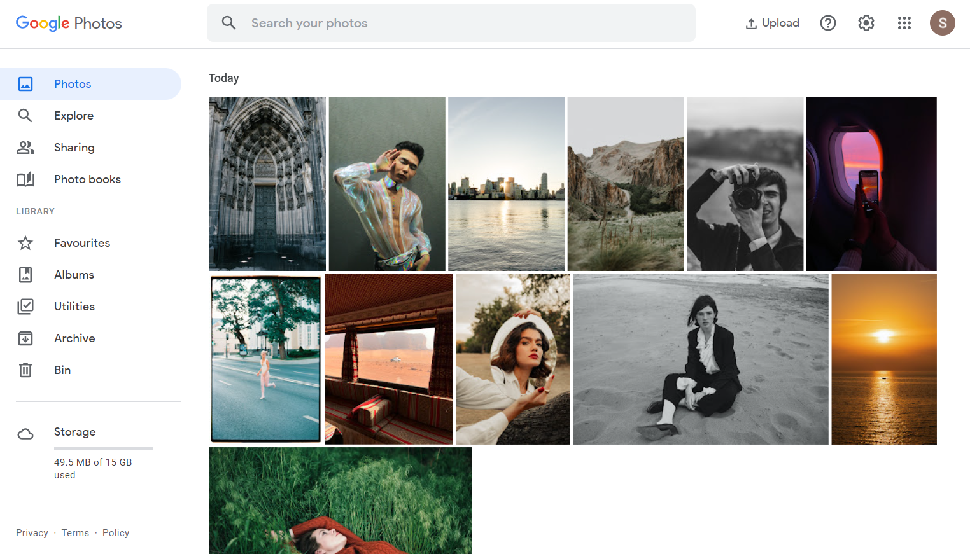970x554 pixels.
Task: Click the Utilities checkmark icon
Action: pyautogui.click(x=25, y=306)
